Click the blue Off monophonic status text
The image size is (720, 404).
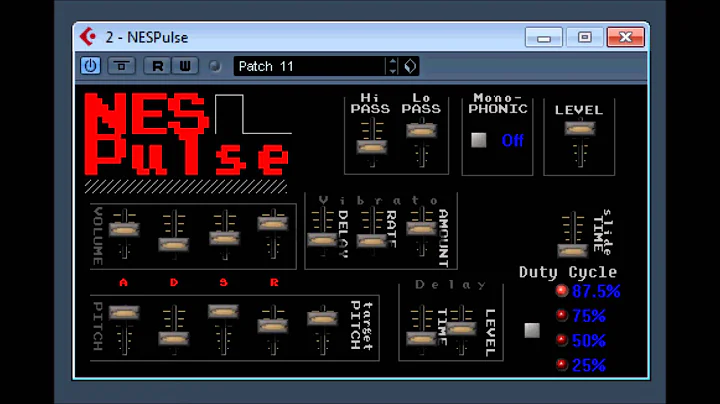coord(512,140)
